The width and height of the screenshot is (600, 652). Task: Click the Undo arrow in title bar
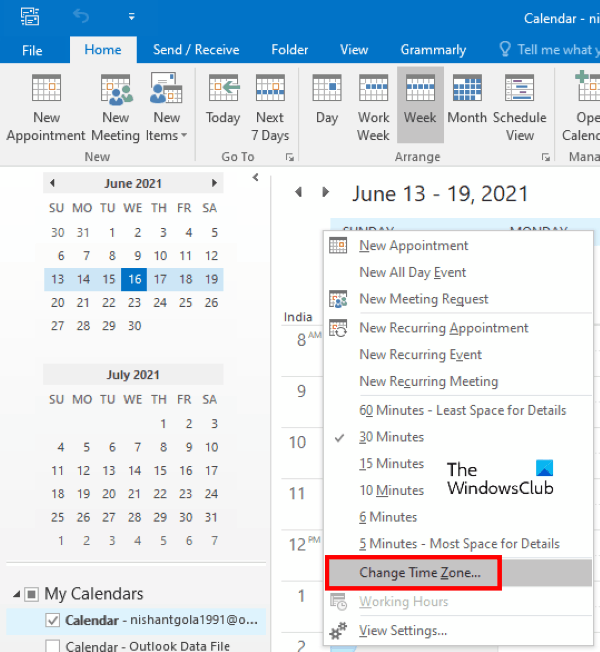81,17
